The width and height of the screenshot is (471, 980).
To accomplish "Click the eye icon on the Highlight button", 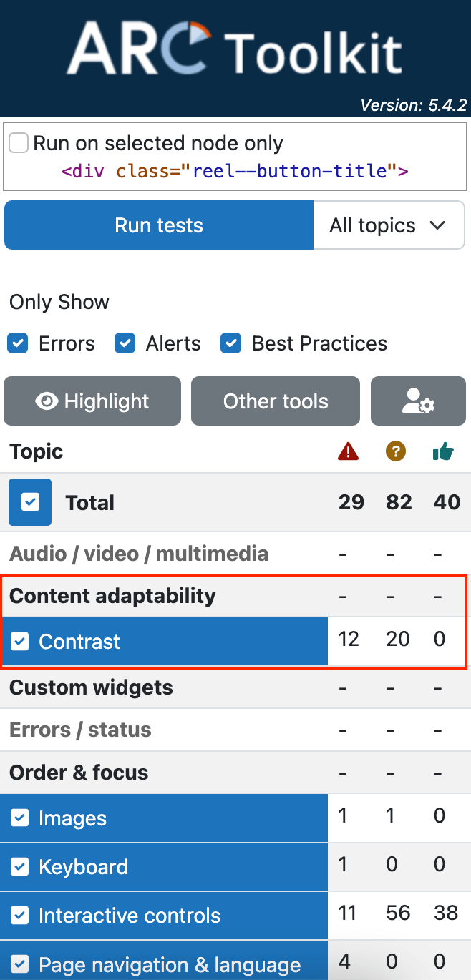I will coord(47,401).
